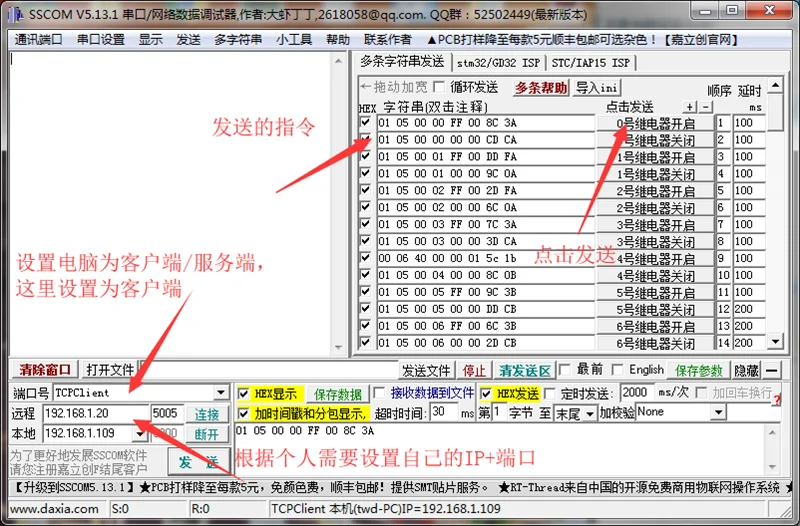Click the minus button beside 点击发送

705,107
